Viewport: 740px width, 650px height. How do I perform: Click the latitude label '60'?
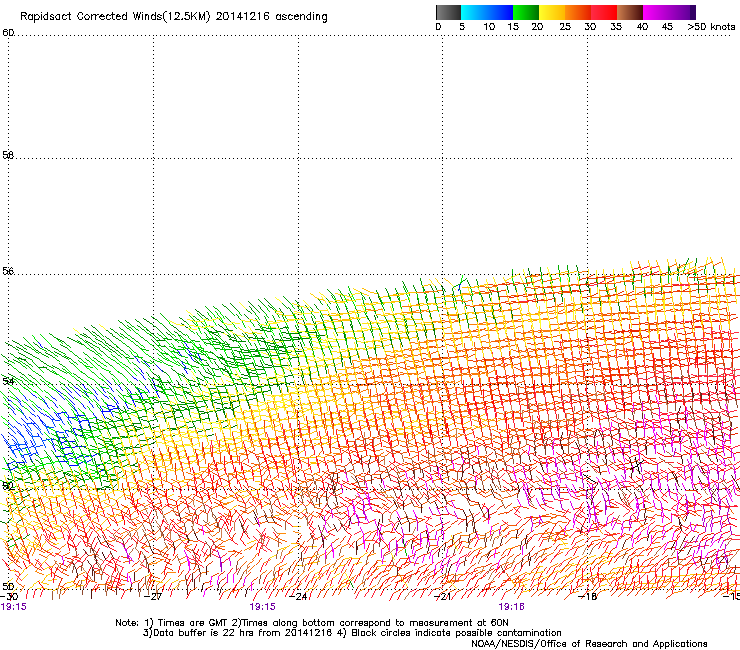coord(8,33)
